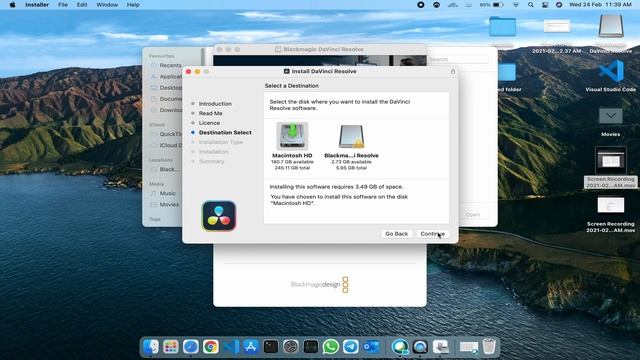Click the Search field in file dialog

click(458, 60)
